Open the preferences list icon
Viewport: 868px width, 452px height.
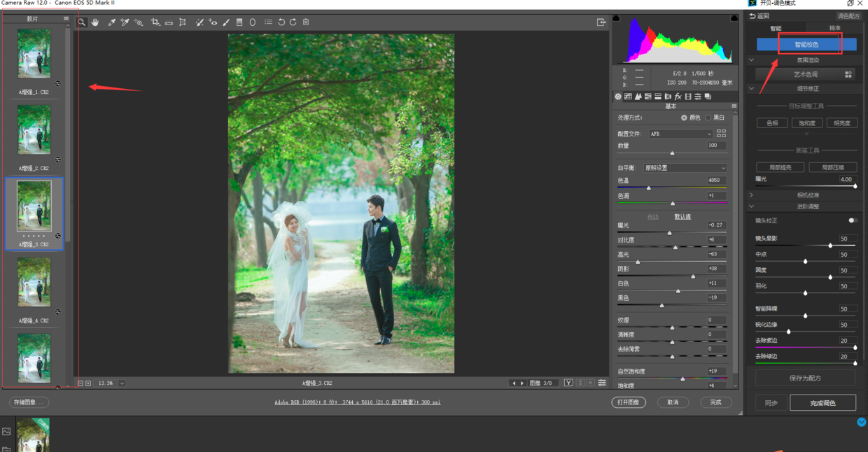point(268,22)
